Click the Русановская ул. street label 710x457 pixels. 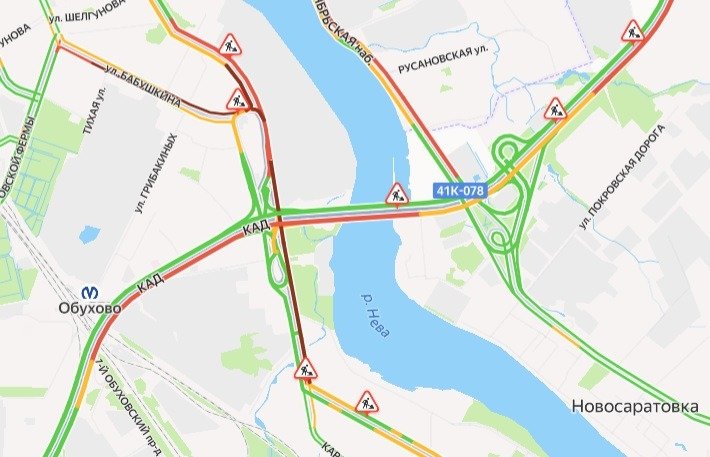coord(443,59)
